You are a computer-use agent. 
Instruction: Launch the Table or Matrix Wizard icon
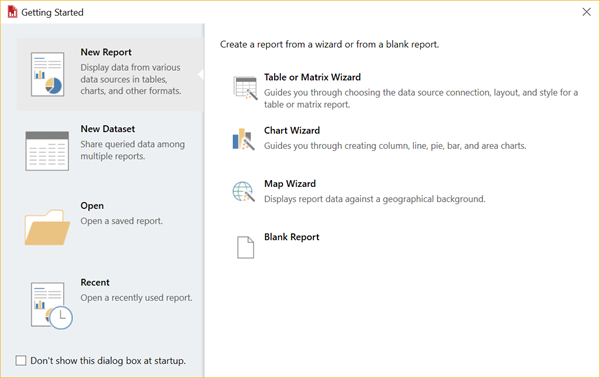coord(245,88)
